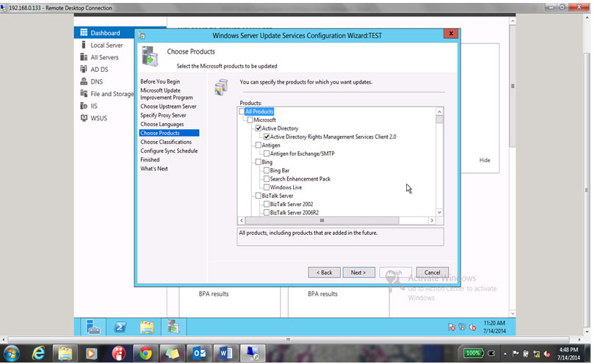Launch Internet Explorer from local taskbar
595x364 pixels.
[x=38, y=354]
